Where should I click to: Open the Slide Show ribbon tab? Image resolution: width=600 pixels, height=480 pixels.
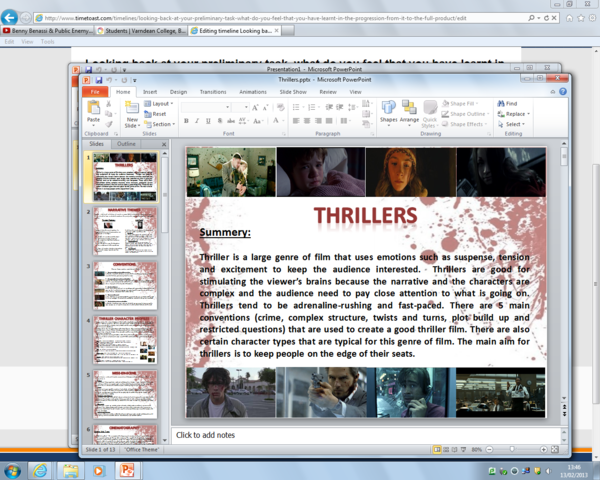click(x=293, y=92)
